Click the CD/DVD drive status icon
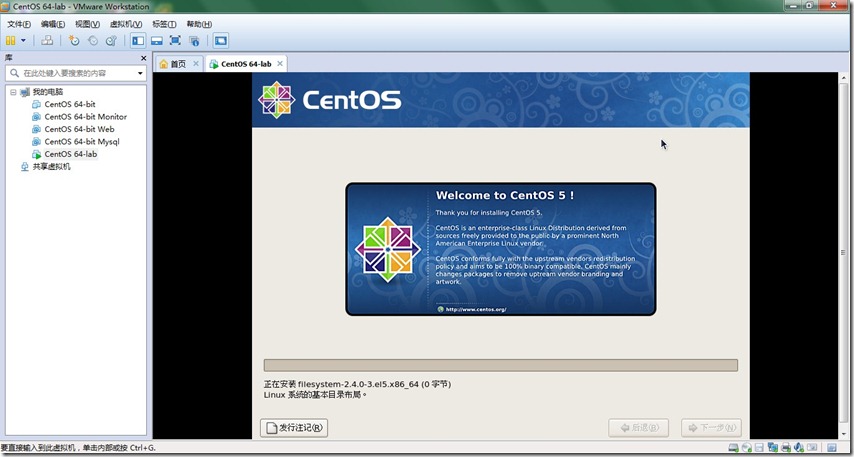 click(x=747, y=448)
